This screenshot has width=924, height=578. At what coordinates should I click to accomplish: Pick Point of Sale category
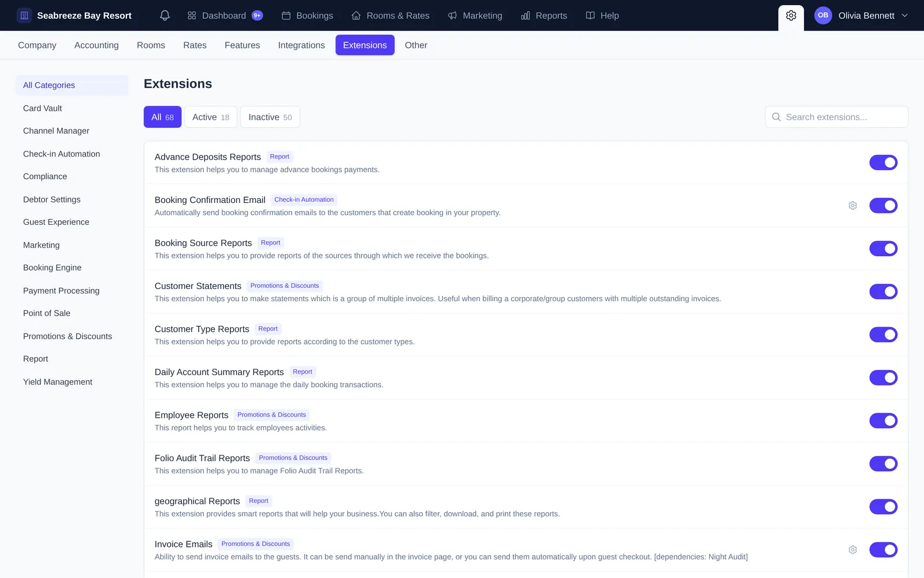72,313
